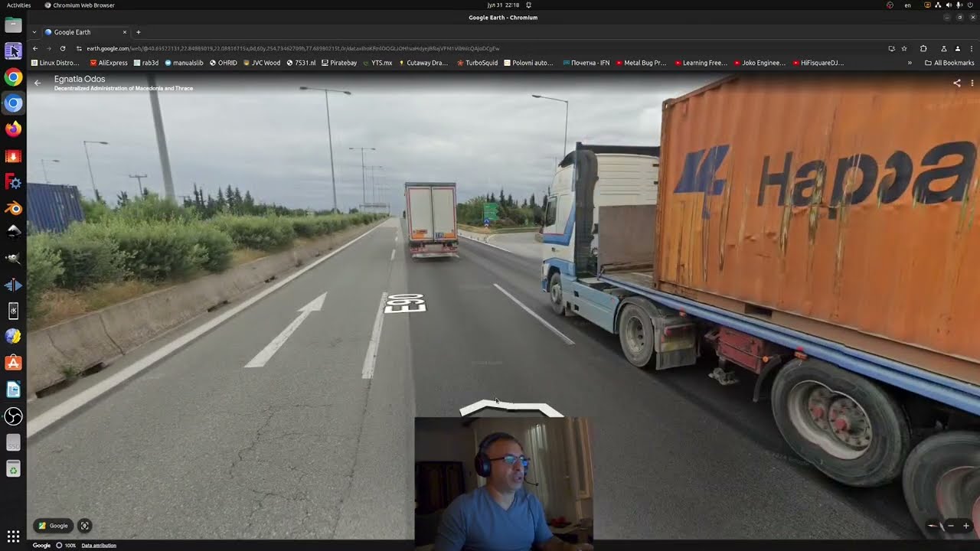Open the Piratebay bookmark
980x551 pixels.
pyautogui.click(x=339, y=63)
